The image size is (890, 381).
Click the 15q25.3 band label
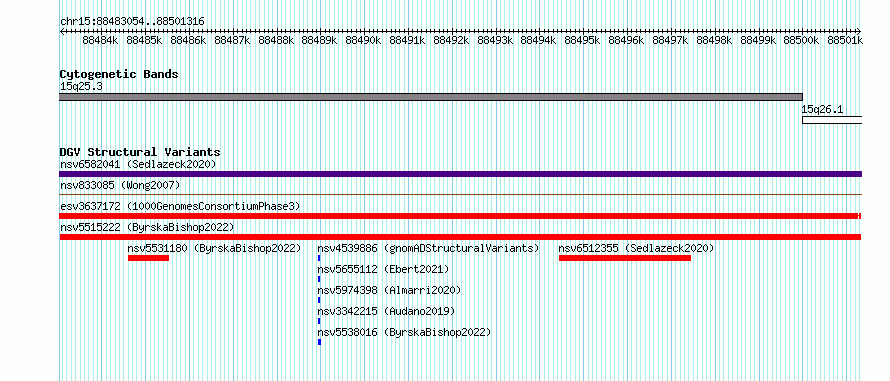pyautogui.click(x=81, y=87)
